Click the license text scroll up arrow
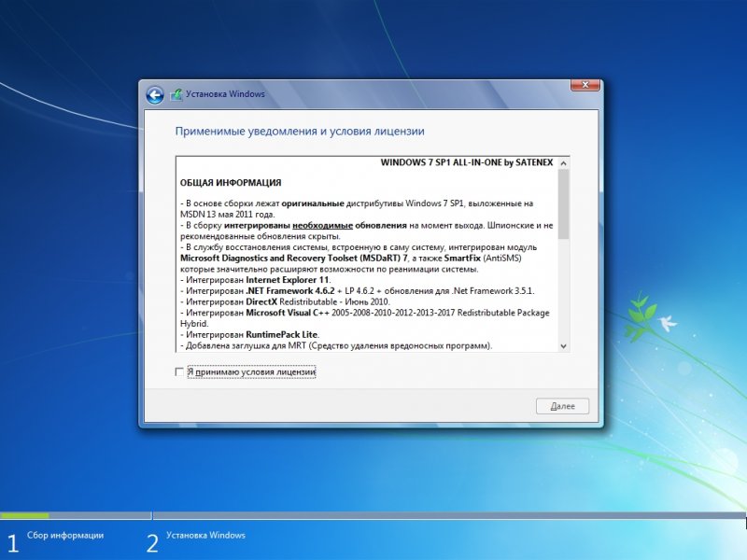 (564, 163)
